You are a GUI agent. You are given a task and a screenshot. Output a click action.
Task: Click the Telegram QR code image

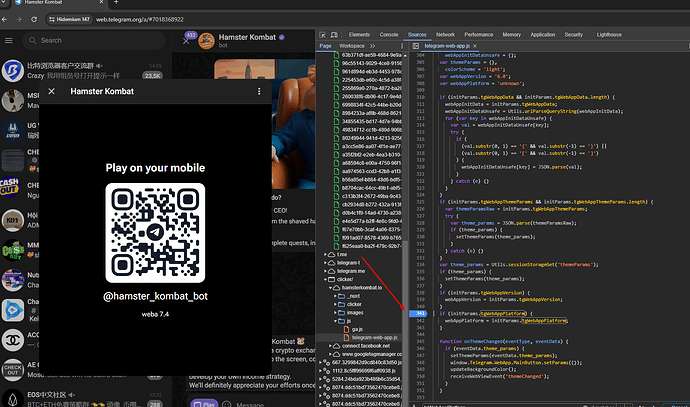coord(155,233)
